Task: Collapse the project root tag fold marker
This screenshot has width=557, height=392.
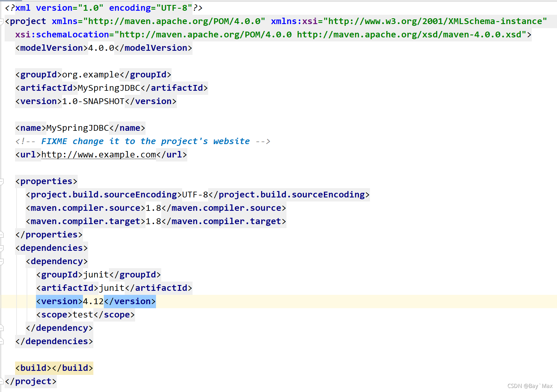Action: (x=1, y=21)
